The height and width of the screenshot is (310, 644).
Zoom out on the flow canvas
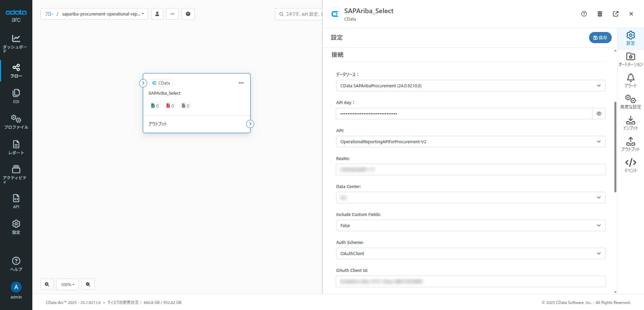pyautogui.click(x=88, y=284)
